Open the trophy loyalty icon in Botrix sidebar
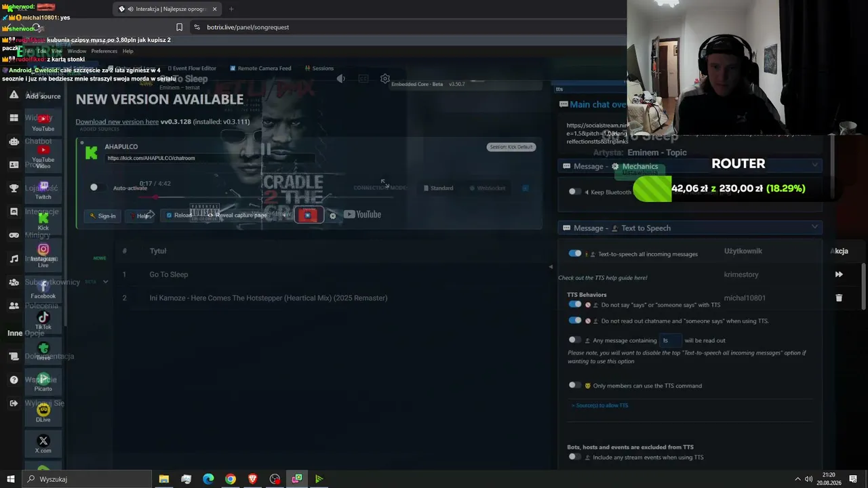This screenshot has height=488, width=868. click(14, 188)
